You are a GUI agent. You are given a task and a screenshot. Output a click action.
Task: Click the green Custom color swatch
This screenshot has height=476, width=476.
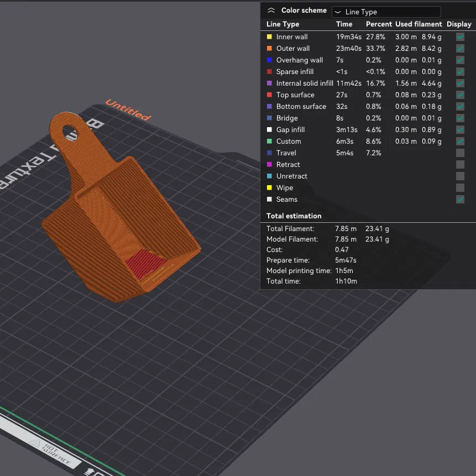(269, 141)
